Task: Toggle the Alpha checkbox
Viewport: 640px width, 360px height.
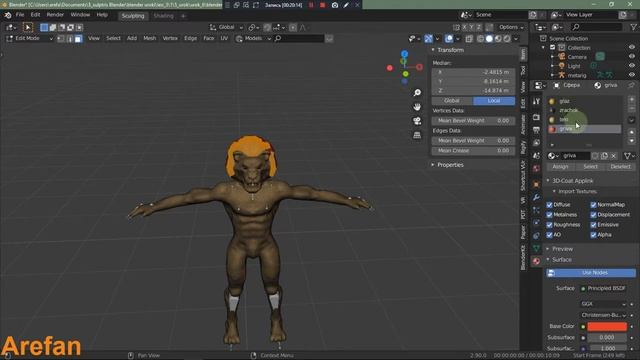Action: point(593,235)
